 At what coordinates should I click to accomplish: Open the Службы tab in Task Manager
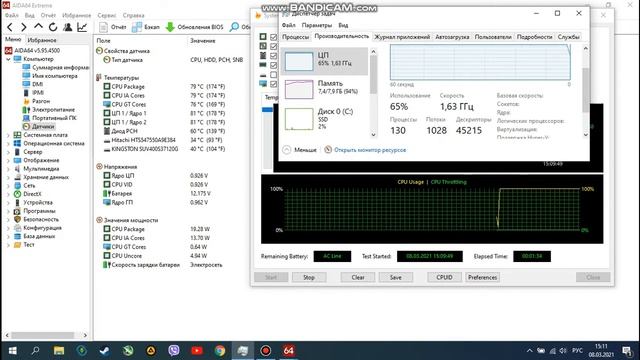(x=568, y=37)
